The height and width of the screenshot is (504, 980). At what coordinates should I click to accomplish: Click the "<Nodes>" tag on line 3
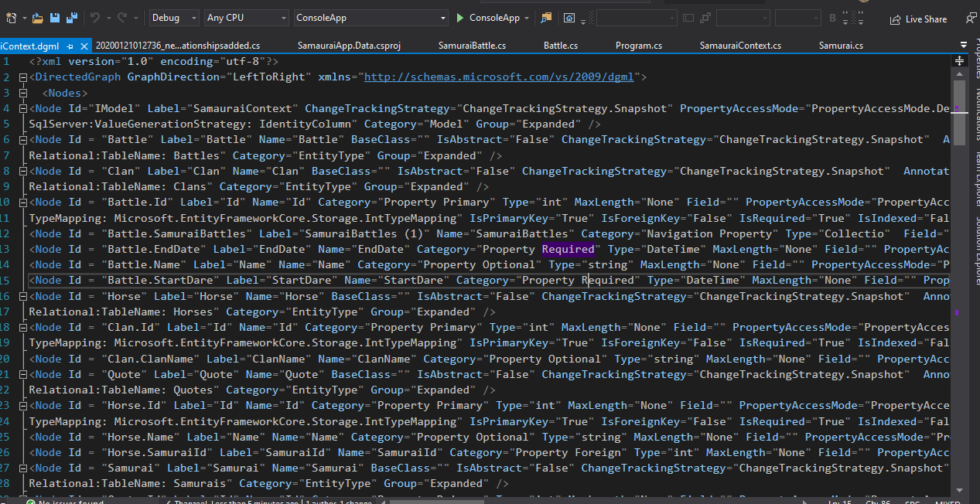(x=66, y=93)
